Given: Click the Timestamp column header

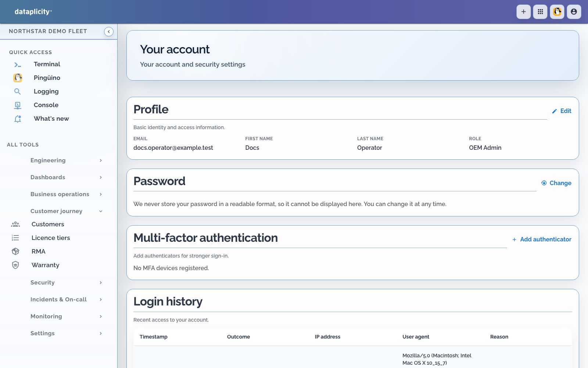Looking at the screenshot, I should [x=154, y=337].
